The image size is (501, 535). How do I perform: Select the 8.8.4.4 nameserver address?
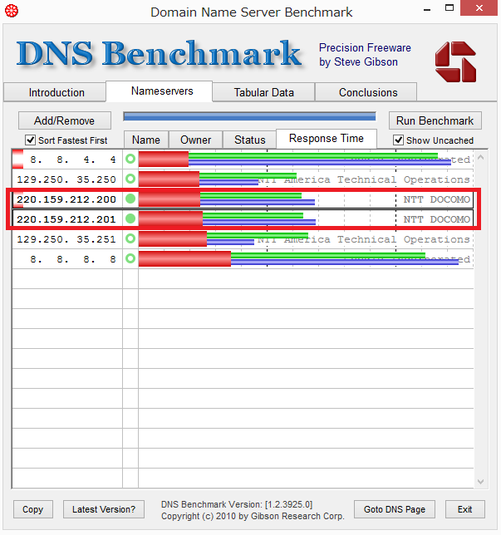point(73,159)
